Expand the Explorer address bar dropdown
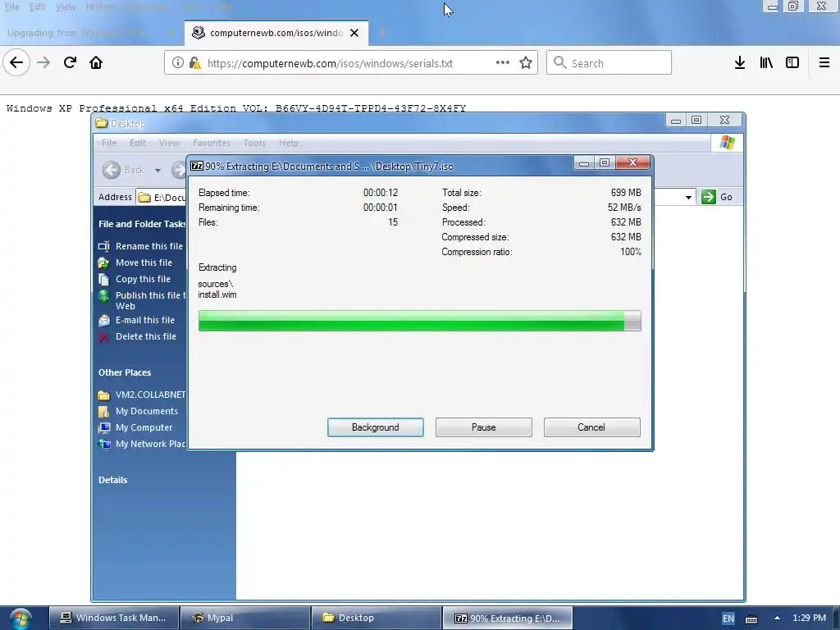The height and width of the screenshot is (630, 840). coord(688,197)
